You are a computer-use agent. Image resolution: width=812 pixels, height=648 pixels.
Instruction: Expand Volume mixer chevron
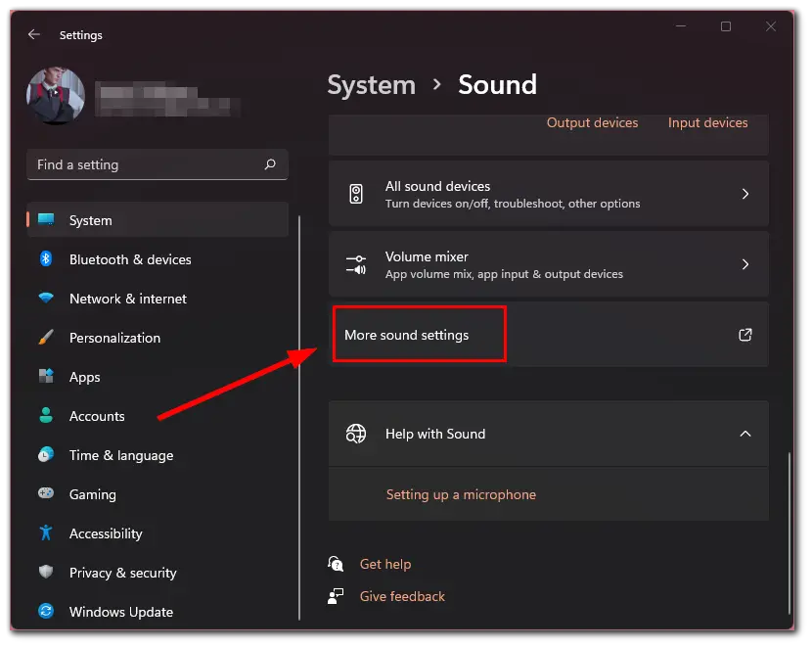tap(745, 264)
